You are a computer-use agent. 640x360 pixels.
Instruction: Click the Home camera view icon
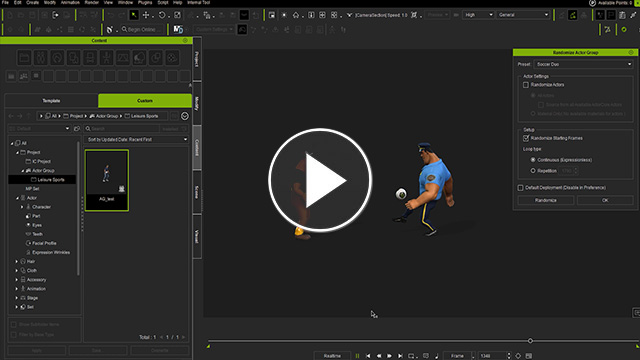(296, 15)
